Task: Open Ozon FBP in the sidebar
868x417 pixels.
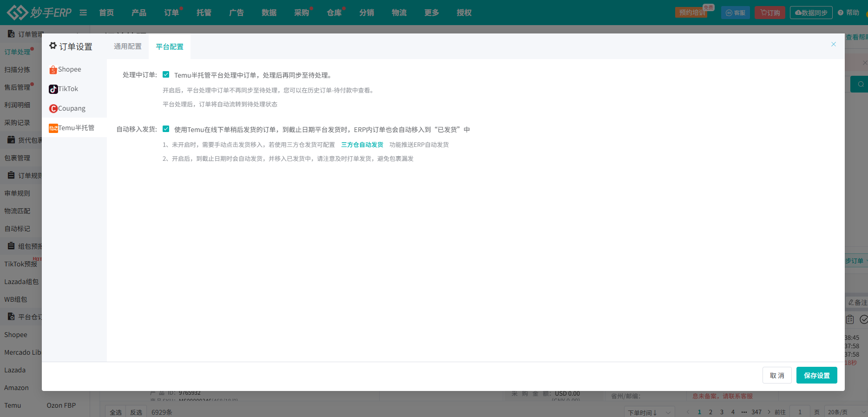Action: pyautogui.click(x=61, y=405)
